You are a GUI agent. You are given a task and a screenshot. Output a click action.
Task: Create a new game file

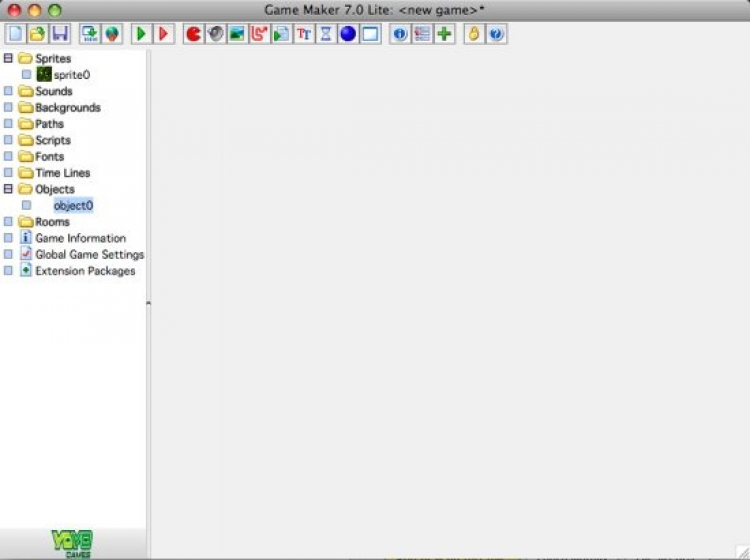click(x=15, y=34)
